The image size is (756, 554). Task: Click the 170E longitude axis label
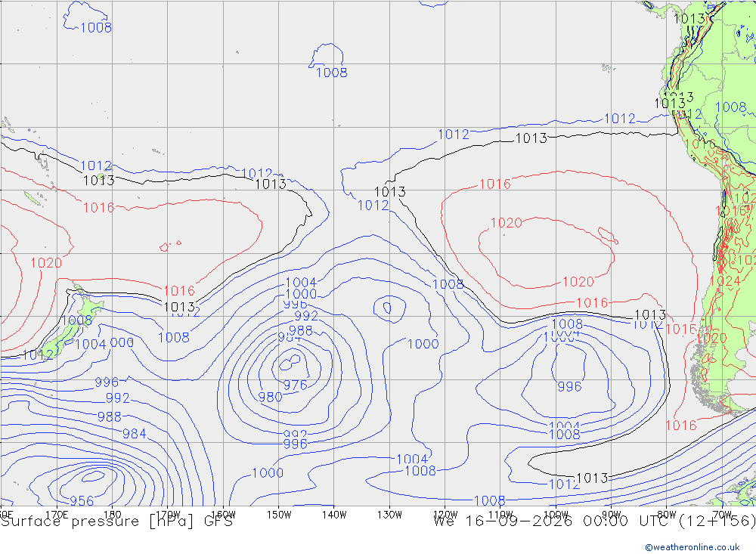tap(57, 515)
